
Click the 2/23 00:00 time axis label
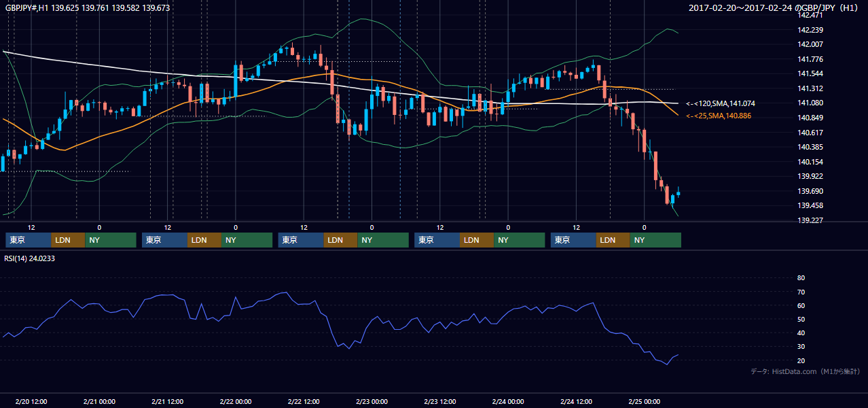coord(372,401)
